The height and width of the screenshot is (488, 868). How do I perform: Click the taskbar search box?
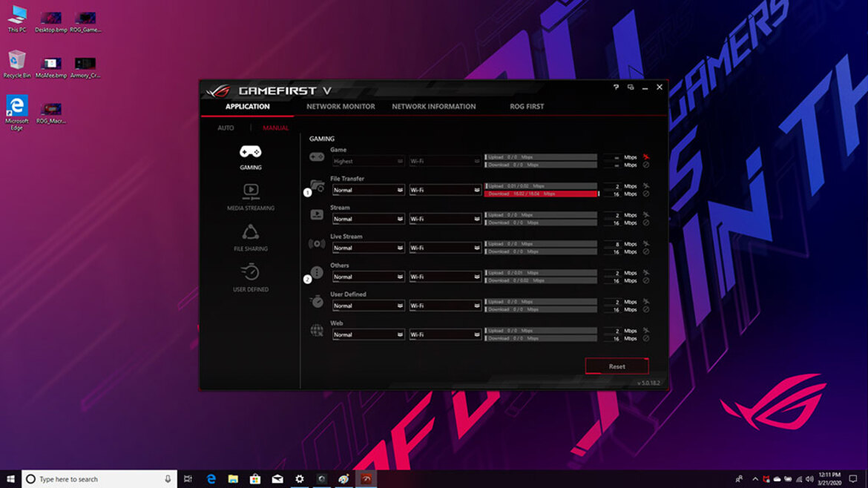[x=99, y=479]
